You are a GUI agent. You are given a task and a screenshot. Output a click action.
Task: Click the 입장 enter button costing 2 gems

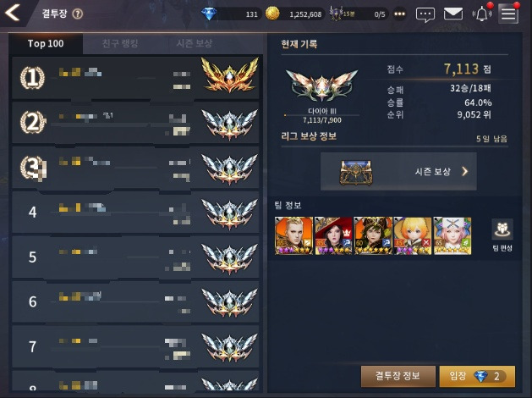coord(477,376)
